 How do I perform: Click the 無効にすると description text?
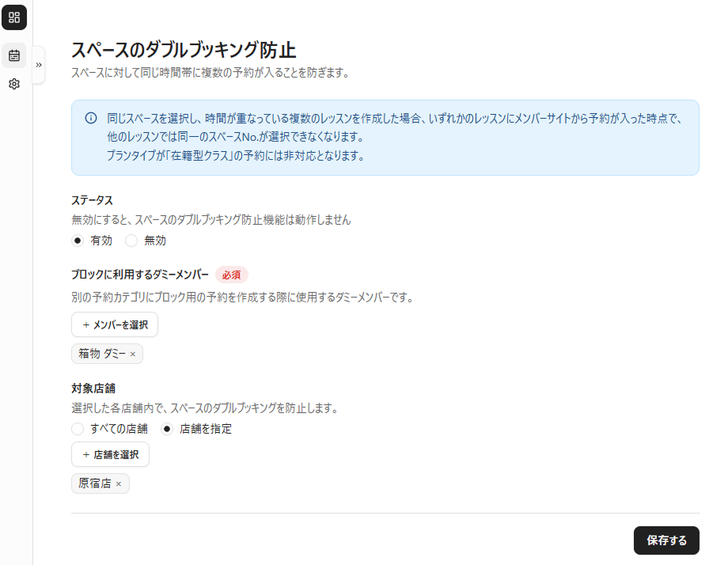pos(211,220)
